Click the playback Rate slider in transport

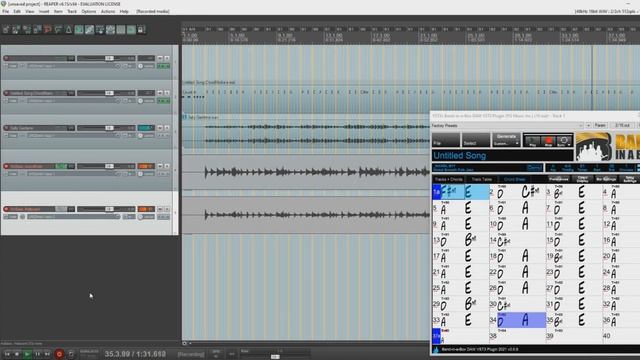pos(275,356)
